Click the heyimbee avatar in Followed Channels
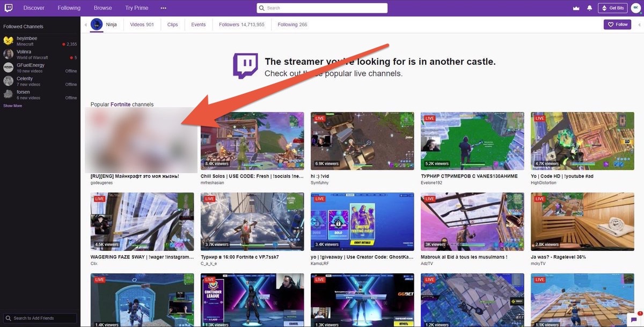This screenshot has height=327, width=644. point(8,41)
